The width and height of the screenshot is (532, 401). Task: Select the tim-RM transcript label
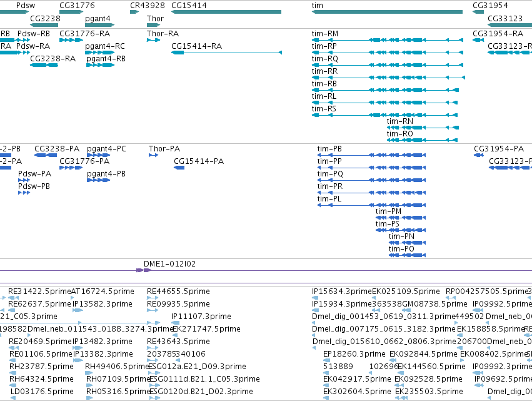coord(324,34)
